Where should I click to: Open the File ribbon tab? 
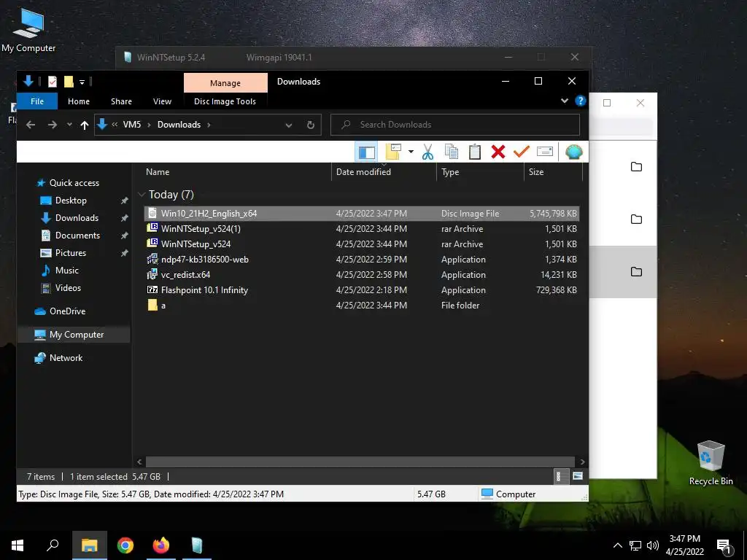point(37,101)
